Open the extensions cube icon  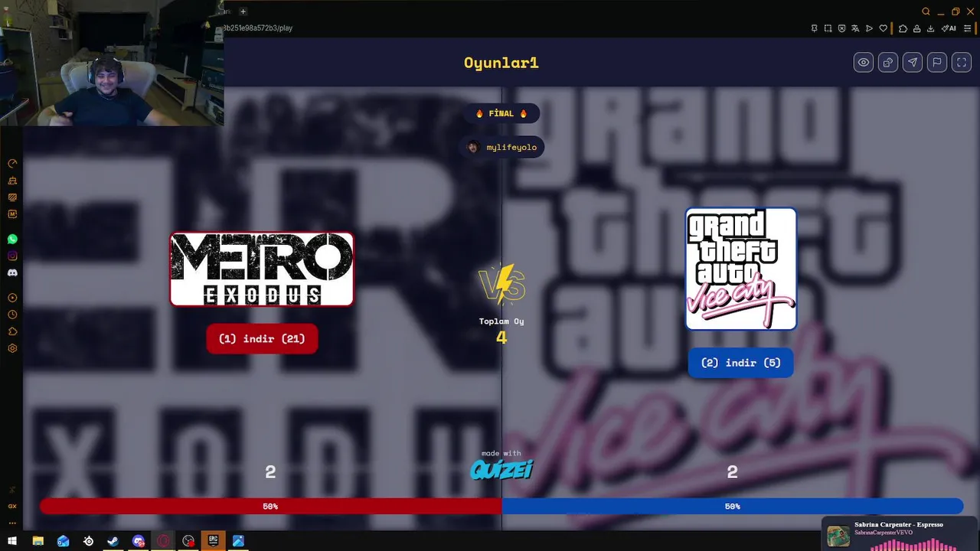coord(903,28)
